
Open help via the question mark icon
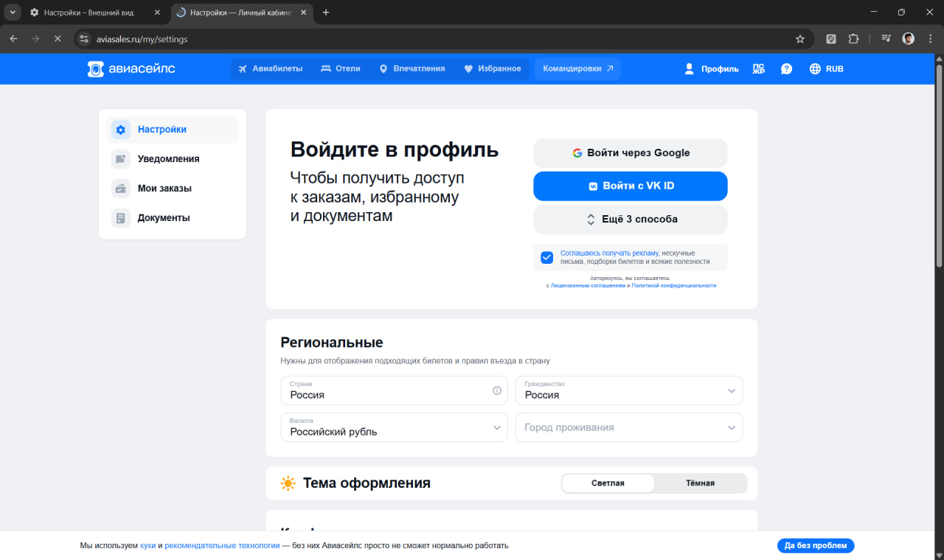(786, 69)
